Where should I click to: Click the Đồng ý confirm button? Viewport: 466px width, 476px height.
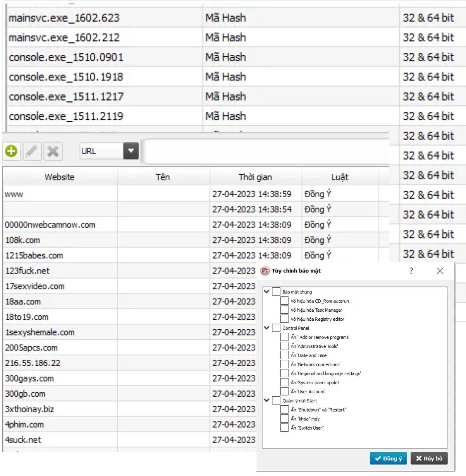[388, 459]
